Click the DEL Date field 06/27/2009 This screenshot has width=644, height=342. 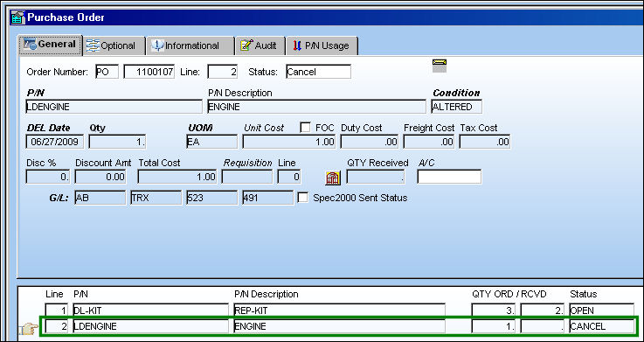[55, 142]
